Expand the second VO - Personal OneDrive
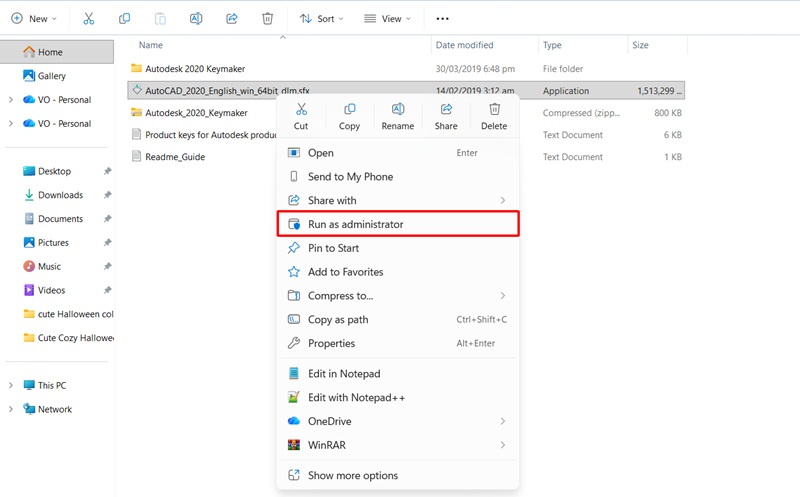Screen dimensions: 800x497 coord(11,123)
